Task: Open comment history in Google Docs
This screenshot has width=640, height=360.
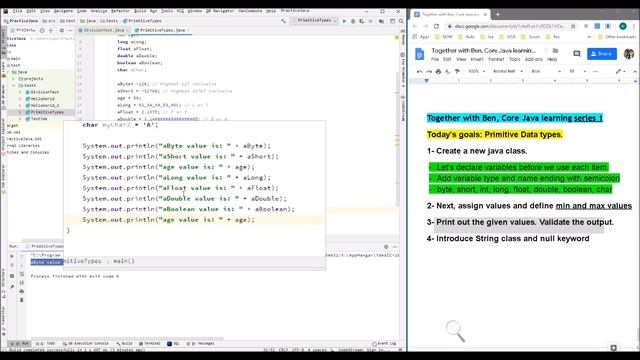Action: (577, 53)
